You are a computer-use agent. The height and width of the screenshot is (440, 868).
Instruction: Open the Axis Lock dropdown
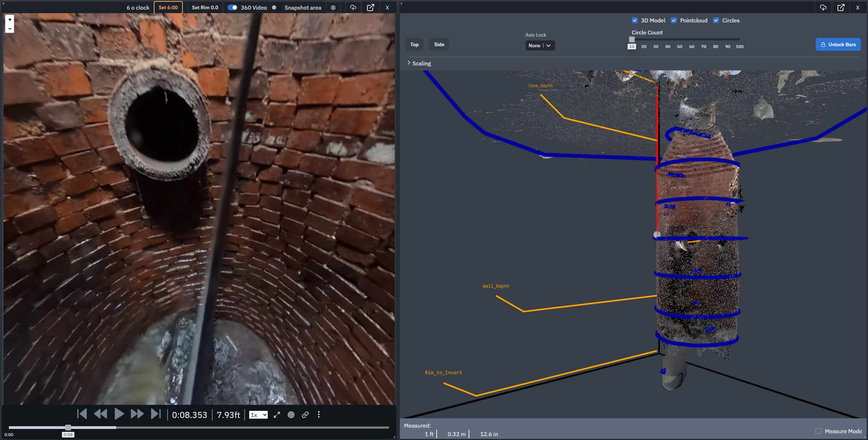pos(540,45)
